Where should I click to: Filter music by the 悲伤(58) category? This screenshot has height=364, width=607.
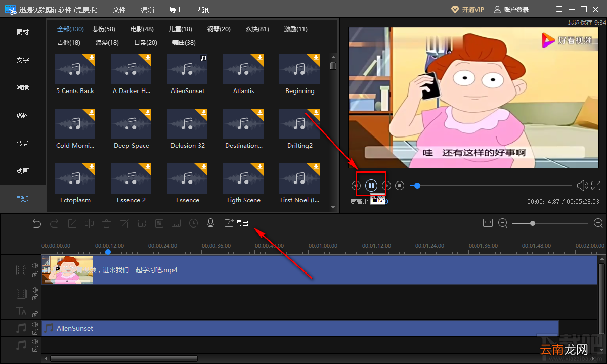click(x=104, y=29)
